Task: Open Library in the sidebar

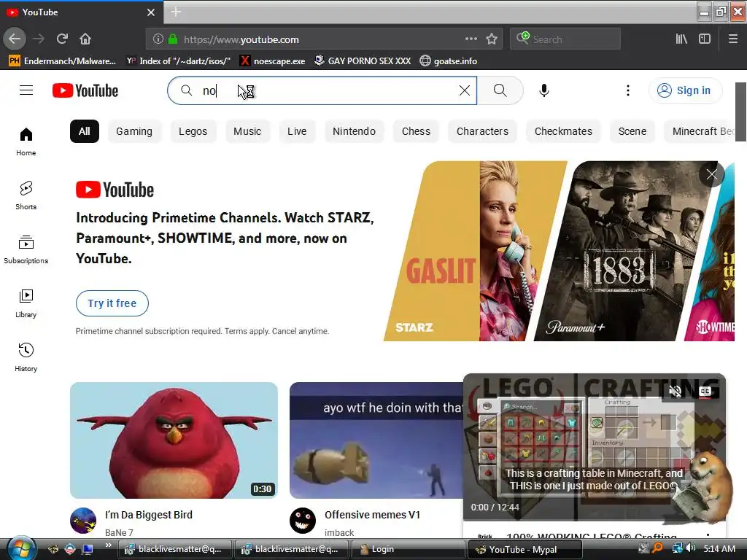Action: (26, 303)
